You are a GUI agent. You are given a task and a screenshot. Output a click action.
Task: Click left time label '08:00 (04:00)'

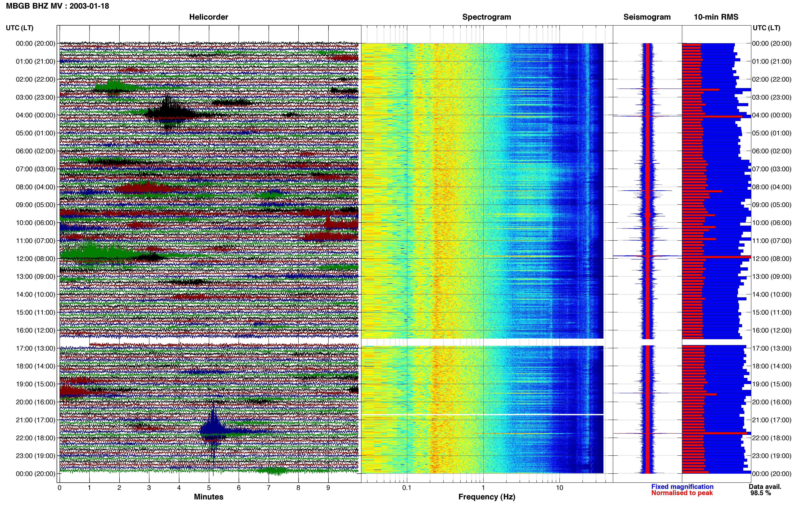[x=36, y=187]
